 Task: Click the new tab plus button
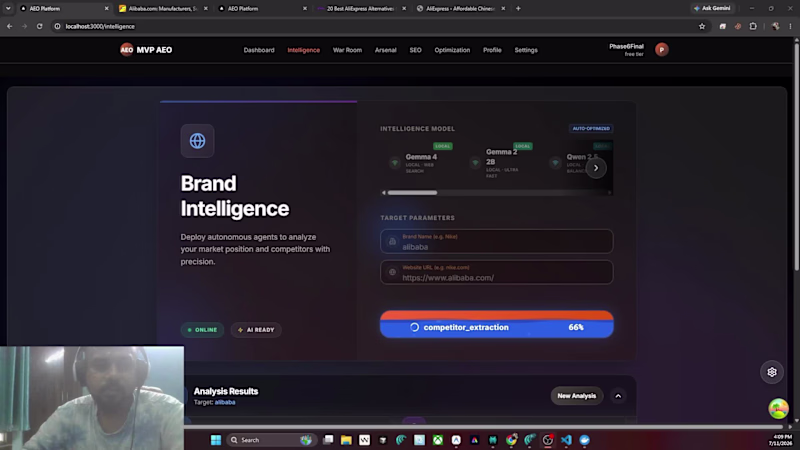coord(518,8)
